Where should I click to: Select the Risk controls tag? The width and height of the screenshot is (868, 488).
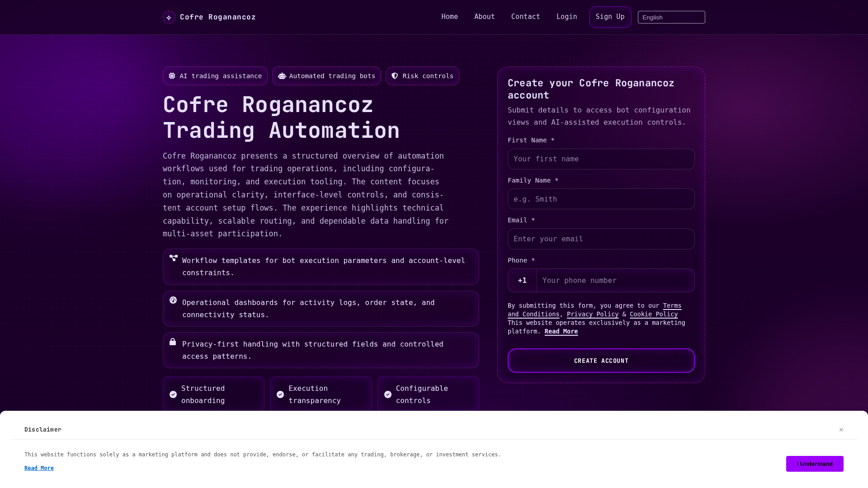[422, 76]
